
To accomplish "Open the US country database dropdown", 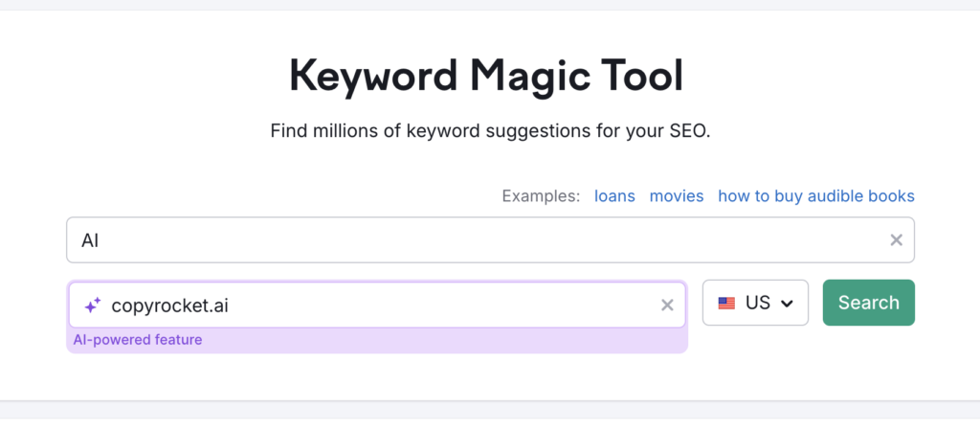I will click(755, 303).
